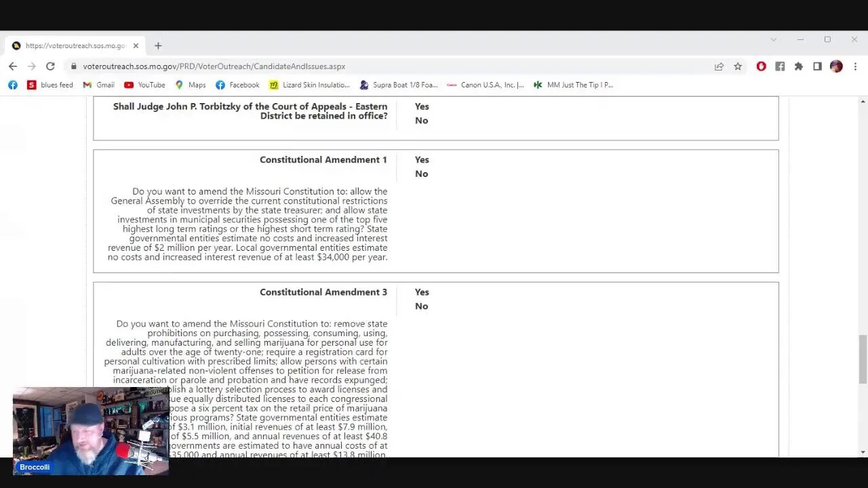
Task: Go back to the previous page
Action: [13, 66]
